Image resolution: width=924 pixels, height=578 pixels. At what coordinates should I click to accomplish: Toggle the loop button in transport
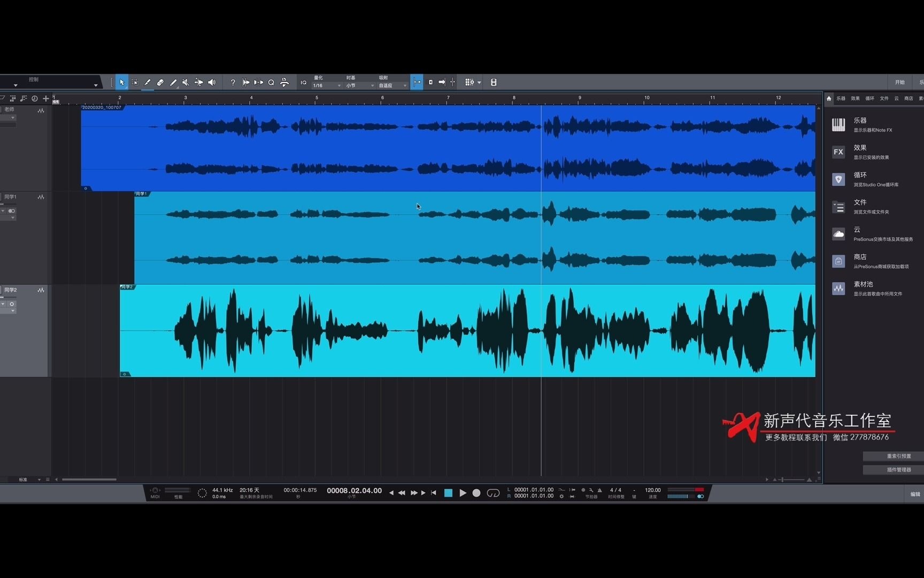pyautogui.click(x=493, y=493)
